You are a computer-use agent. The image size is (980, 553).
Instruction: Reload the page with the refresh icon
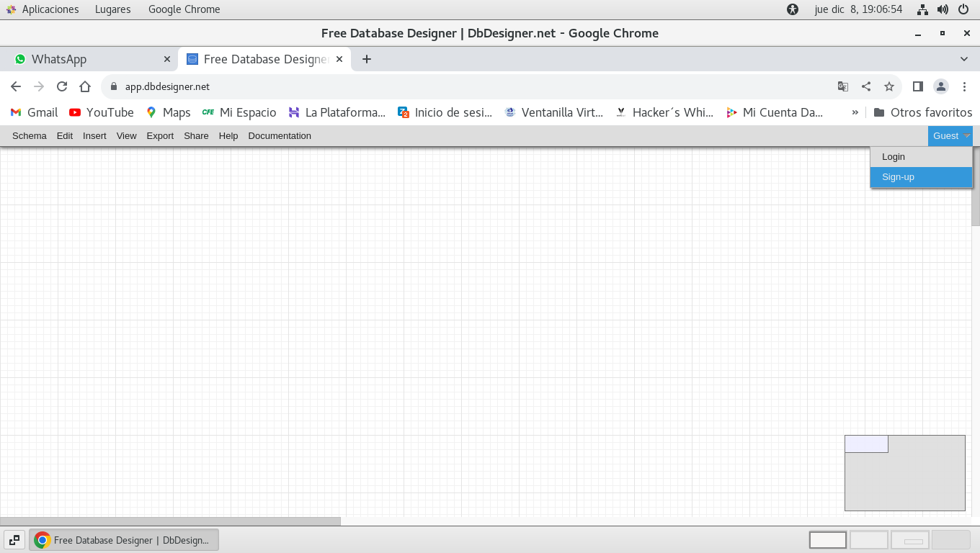coord(62,86)
